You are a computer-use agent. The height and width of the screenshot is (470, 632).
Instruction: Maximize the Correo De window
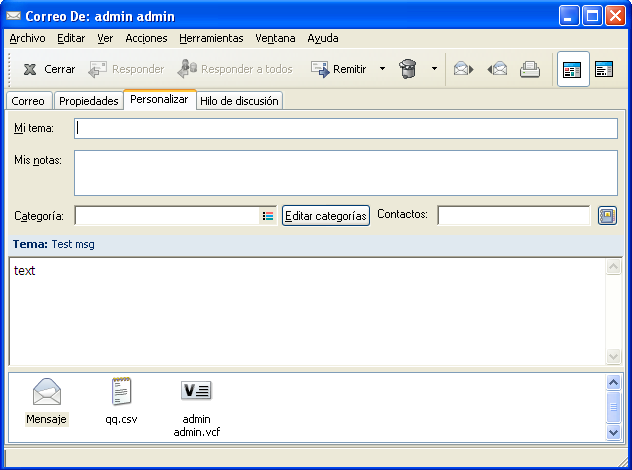point(592,16)
